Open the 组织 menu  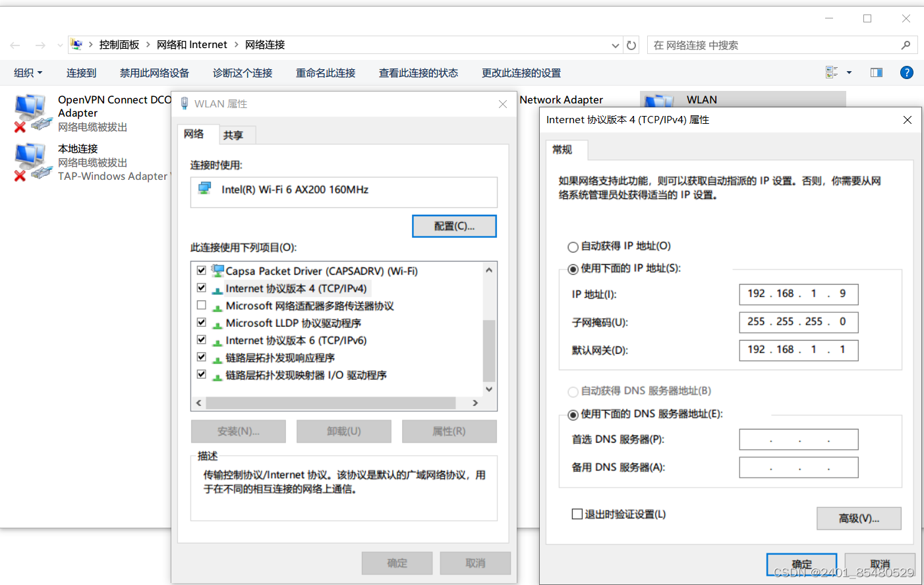(x=28, y=72)
